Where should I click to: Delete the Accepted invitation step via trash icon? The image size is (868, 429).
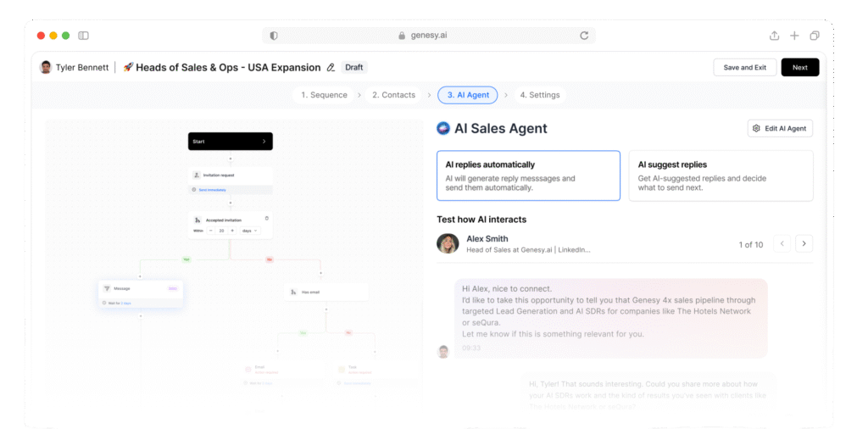[267, 218]
